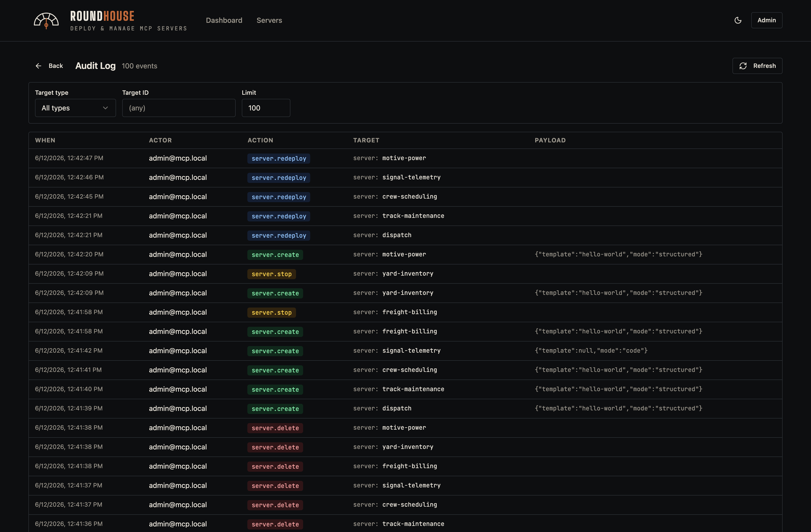The width and height of the screenshot is (811, 532).
Task: Click server.redeploy badge for crew-scheduling
Action: tap(279, 197)
